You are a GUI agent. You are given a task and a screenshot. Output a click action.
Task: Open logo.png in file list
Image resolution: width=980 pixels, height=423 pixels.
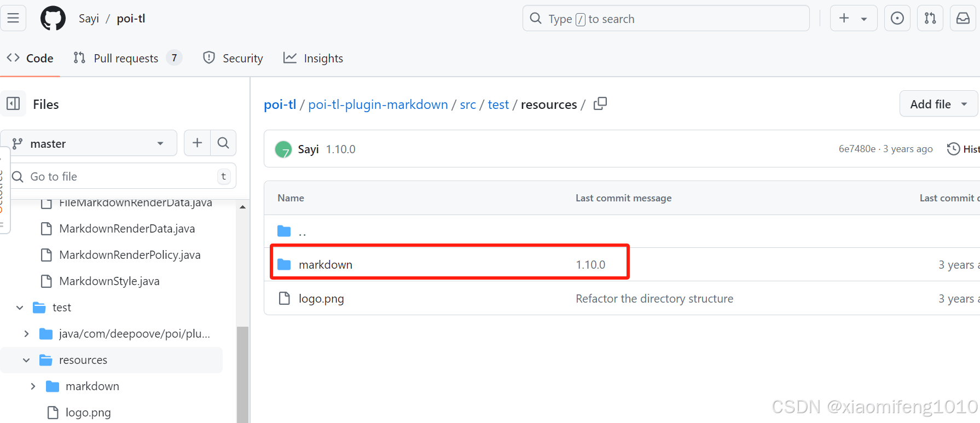[x=321, y=299]
